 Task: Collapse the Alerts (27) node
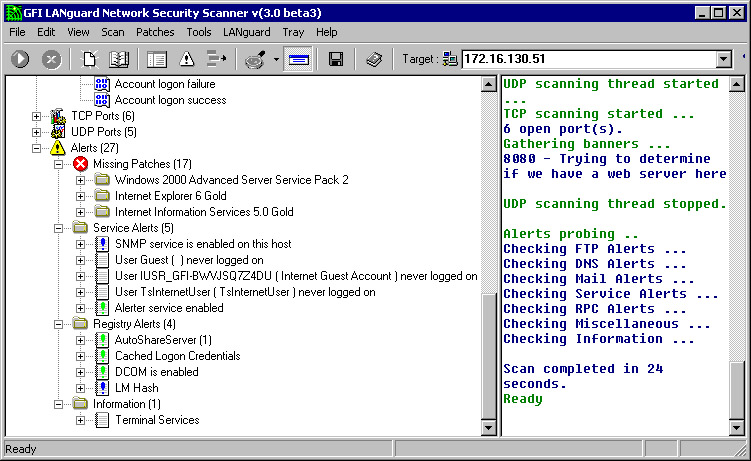[x=36, y=148]
